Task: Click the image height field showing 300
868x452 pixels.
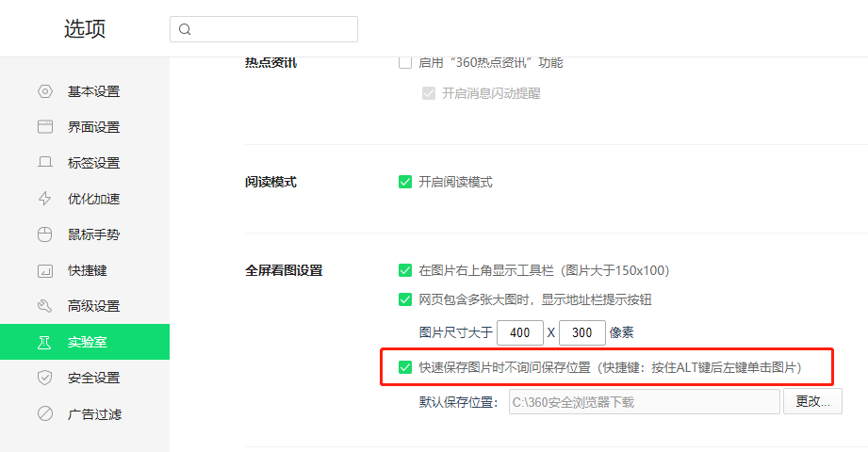Action: click(x=581, y=332)
